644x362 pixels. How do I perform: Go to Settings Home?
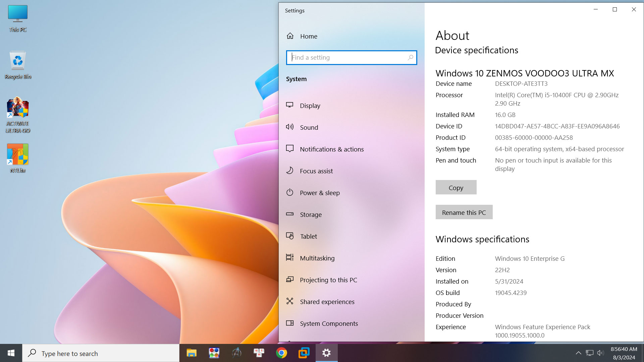coord(352,36)
